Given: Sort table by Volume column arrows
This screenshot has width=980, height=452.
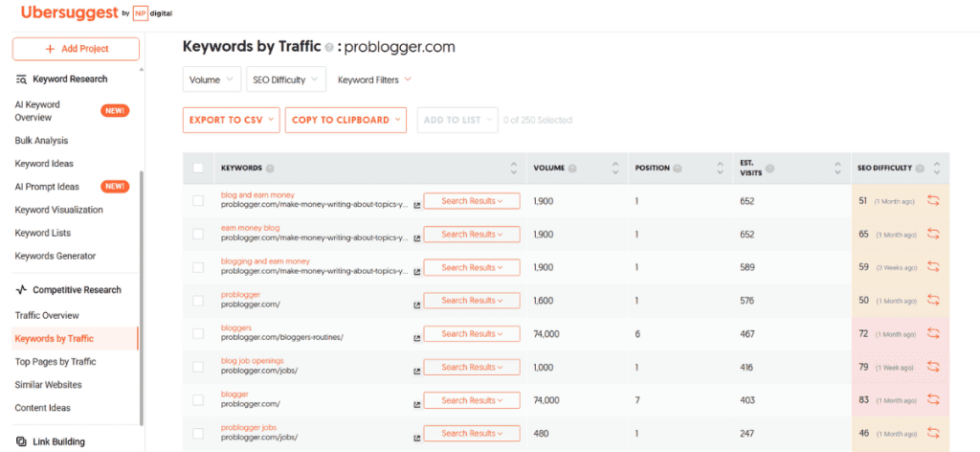Looking at the screenshot, I should 615,169.
